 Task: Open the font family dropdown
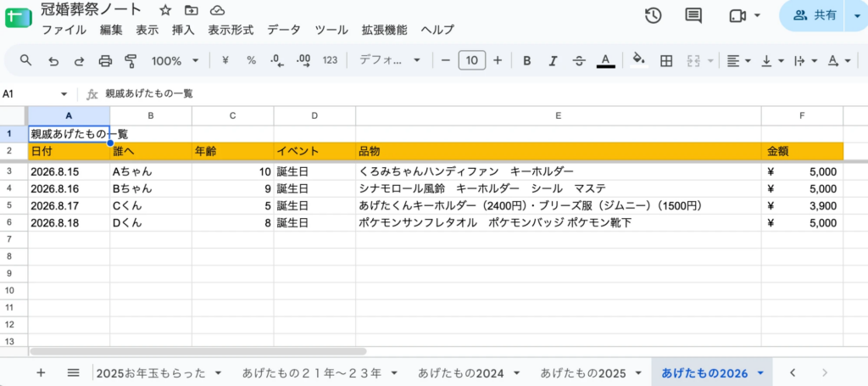[390, 60]
